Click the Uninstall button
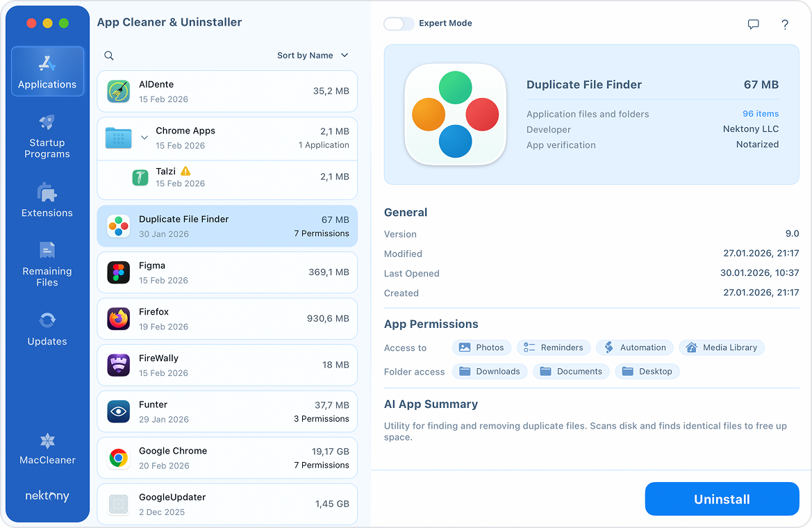Screen dimensions: 812x528 point(722,499)
